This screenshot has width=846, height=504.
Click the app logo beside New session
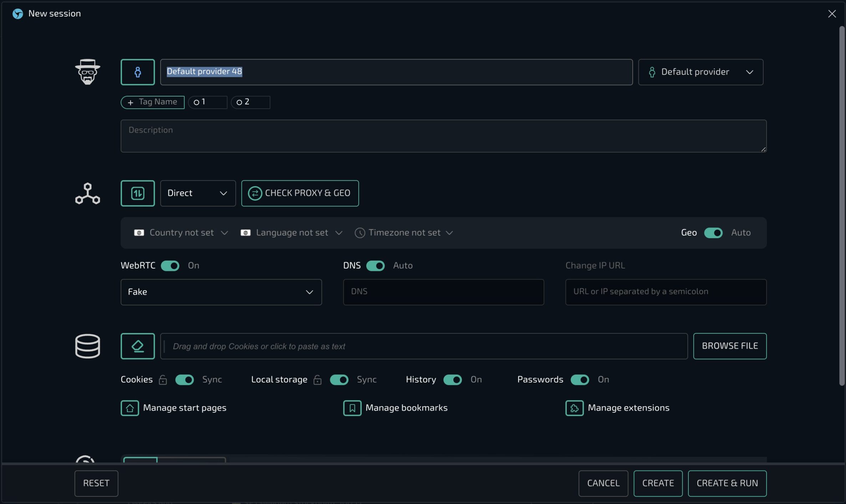point(17,14)
